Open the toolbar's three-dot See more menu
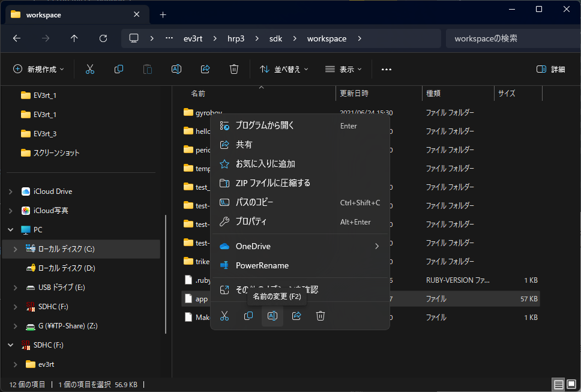 (x=386, y=69)
